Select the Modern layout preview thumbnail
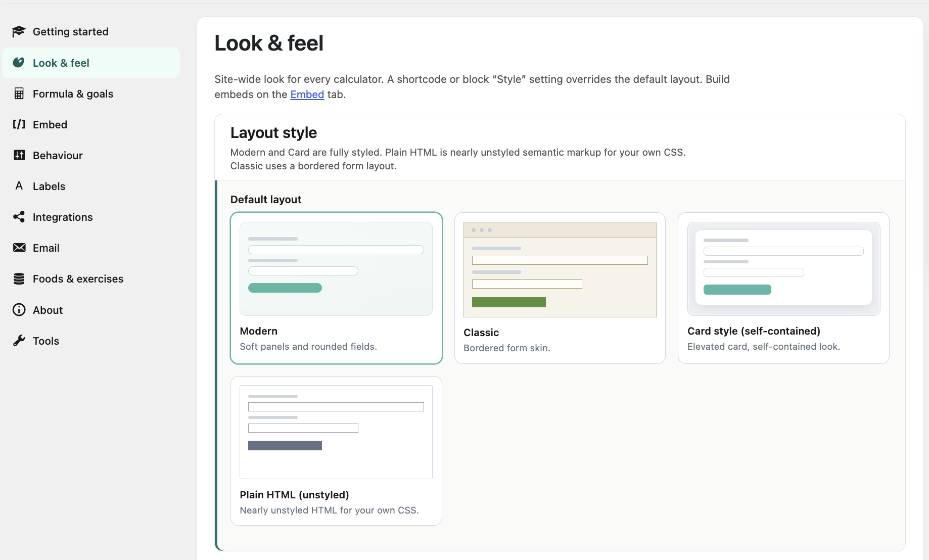The height and width of the screenshot is (560, 929). click(x=336, y=269)
